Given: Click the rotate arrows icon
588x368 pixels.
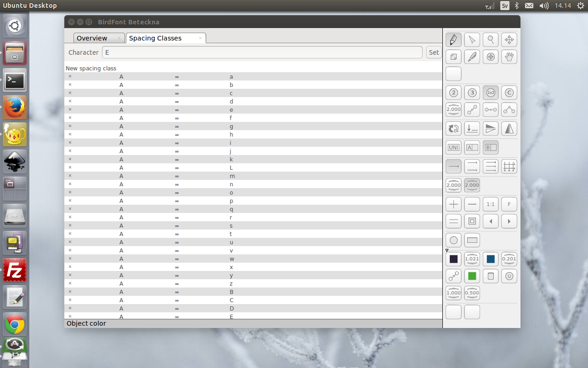Looking at the screenshot, I should (x=453, y=129).
